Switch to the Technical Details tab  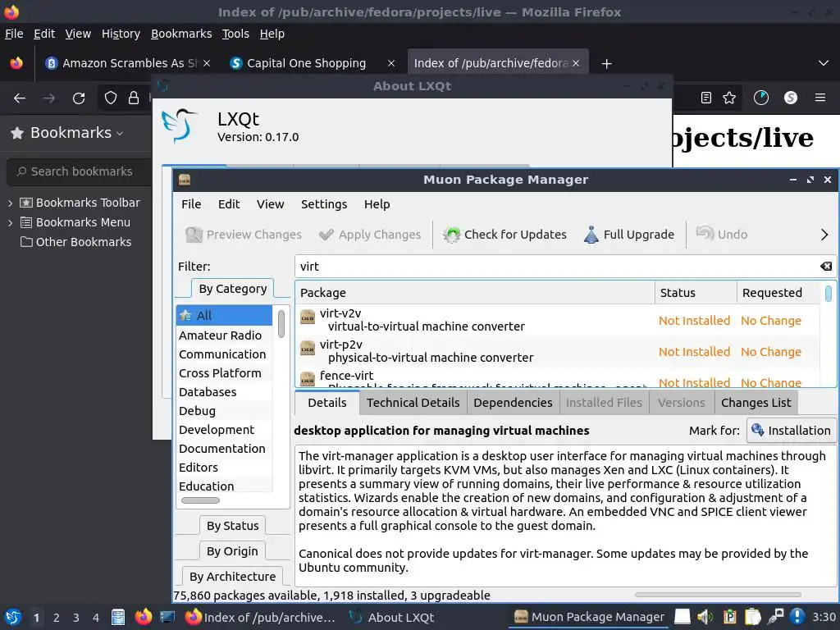(413, 402)
